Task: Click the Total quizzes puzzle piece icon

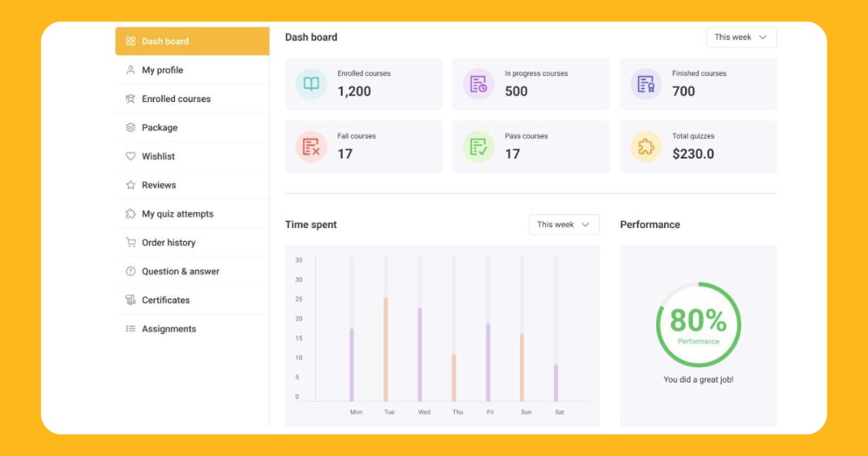Action: [646, 147]
